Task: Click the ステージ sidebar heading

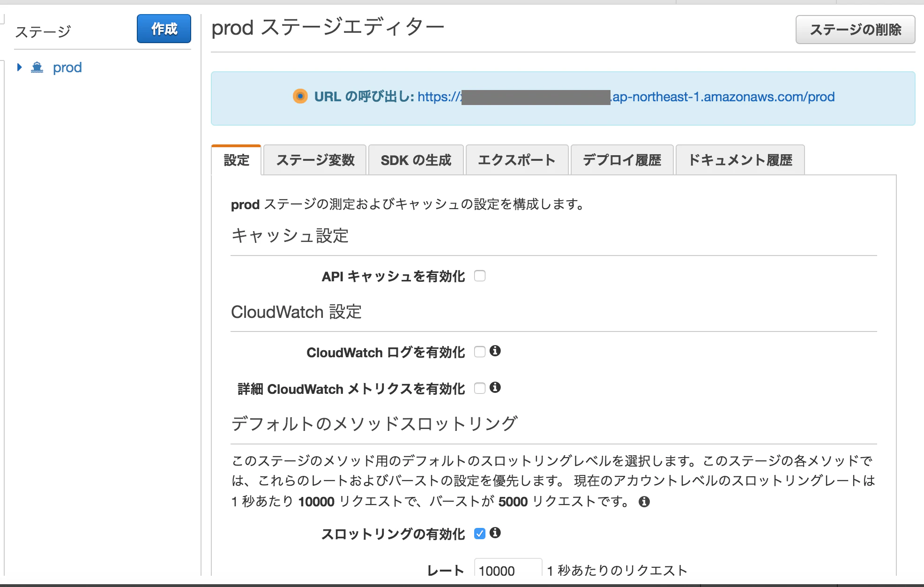Action: 43,31
